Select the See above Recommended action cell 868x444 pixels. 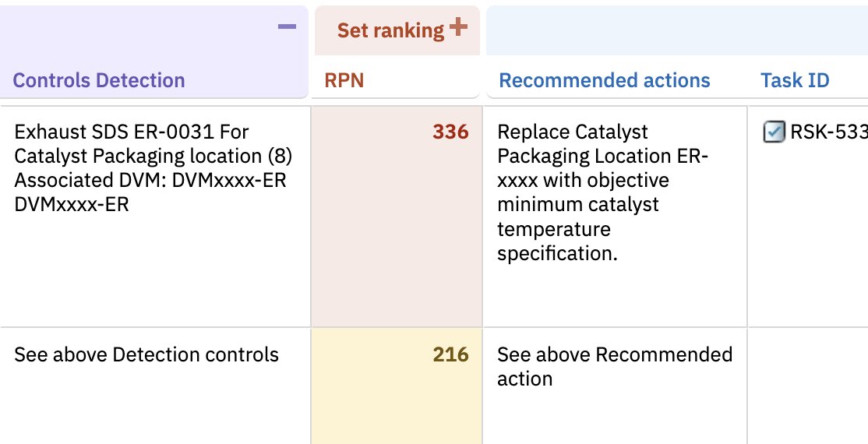click(614, 367)
